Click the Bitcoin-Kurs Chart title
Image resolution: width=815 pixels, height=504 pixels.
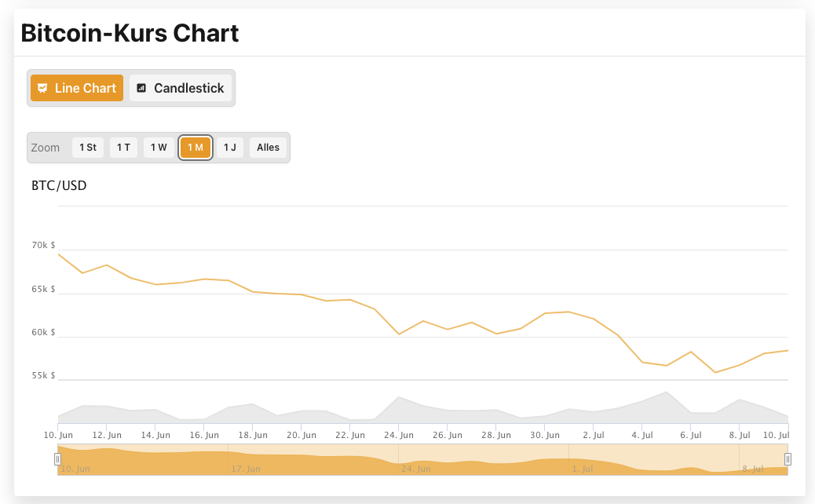130,33
